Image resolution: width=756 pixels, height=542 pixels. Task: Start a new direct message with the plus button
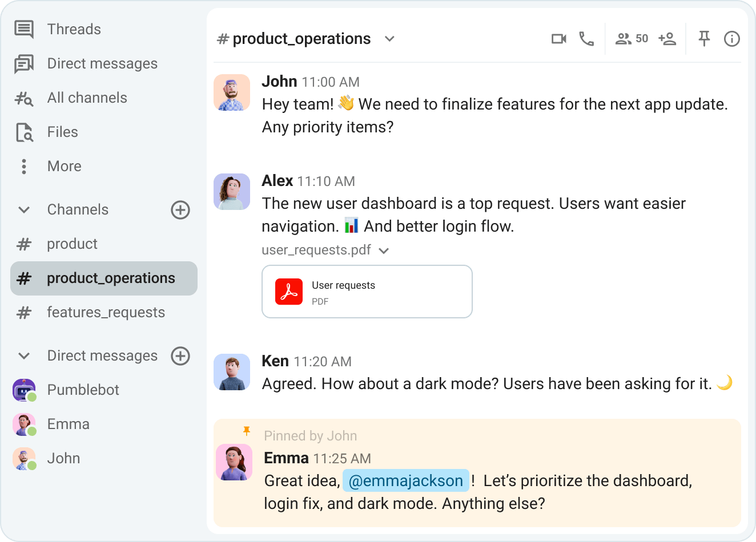(x=180, y=356)
